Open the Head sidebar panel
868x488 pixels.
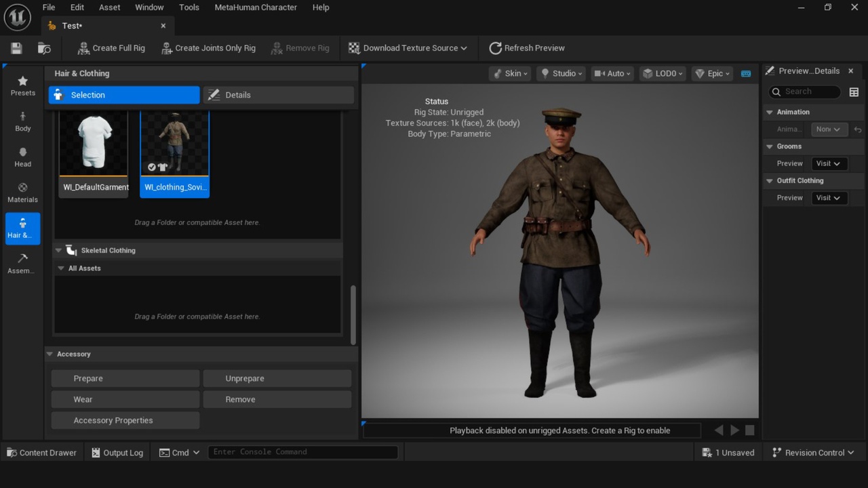(x=22, y=157)
